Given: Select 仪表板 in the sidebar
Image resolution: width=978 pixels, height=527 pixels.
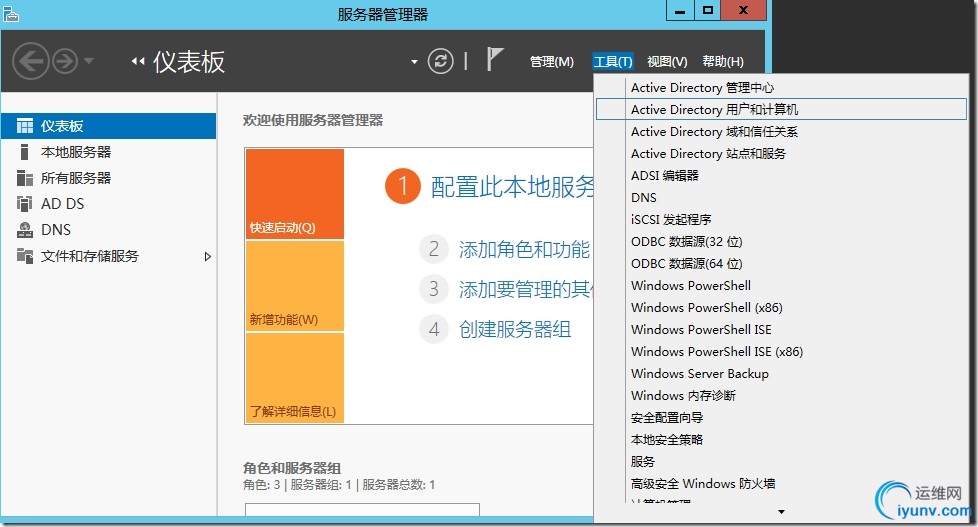Looking at the screenshot, I should 62,126.
